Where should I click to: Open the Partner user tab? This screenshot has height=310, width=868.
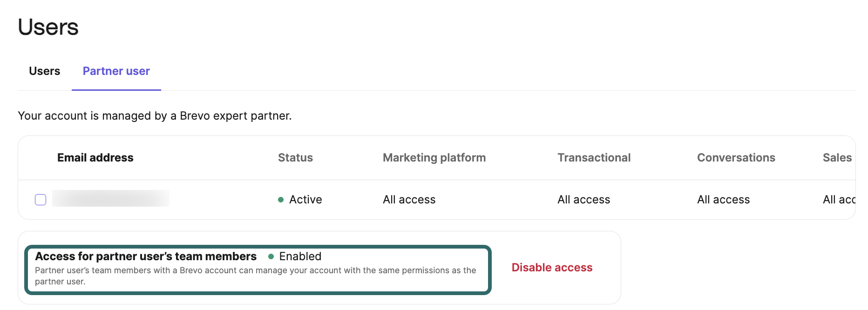[116, 71]
